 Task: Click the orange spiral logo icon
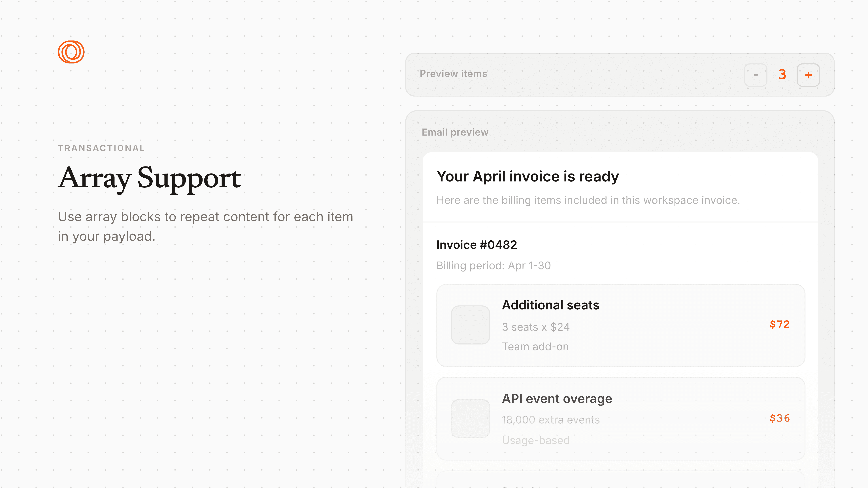(x=71, y=52)
